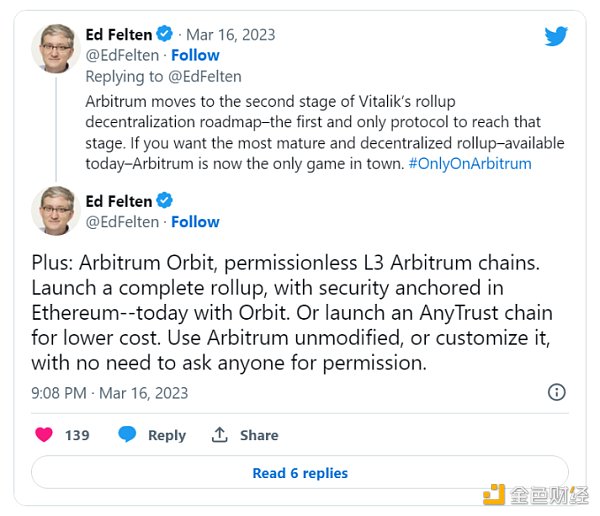Follow @EdFelten from the second tweet
Screen dimensions: 600x516
pos(195,222)
